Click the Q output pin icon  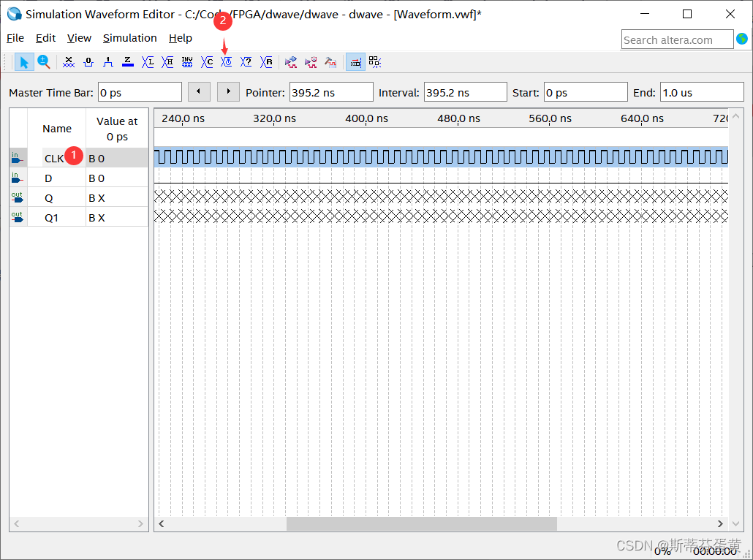pyautogui.click(x=18, y=197)
